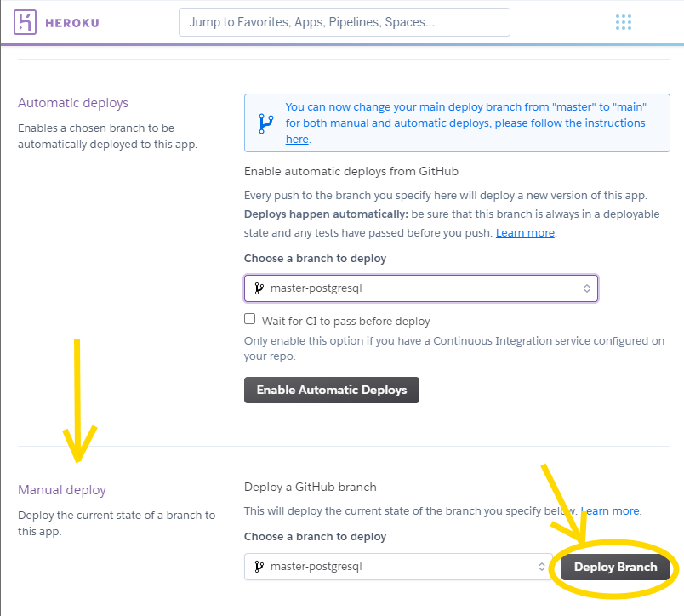Click the Automatic deploys section heading

[x=73, y=103]
